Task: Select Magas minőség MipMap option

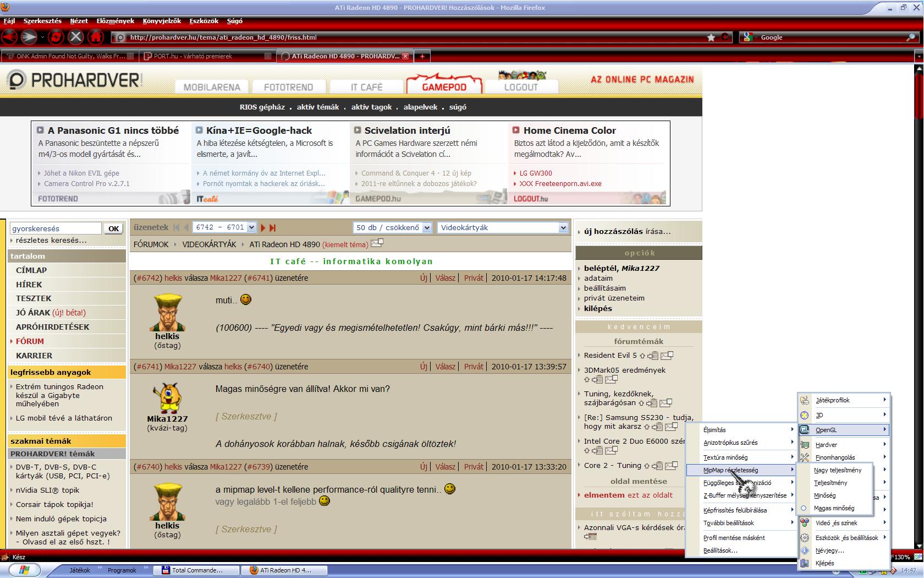Action: click(x=834, y=508)
